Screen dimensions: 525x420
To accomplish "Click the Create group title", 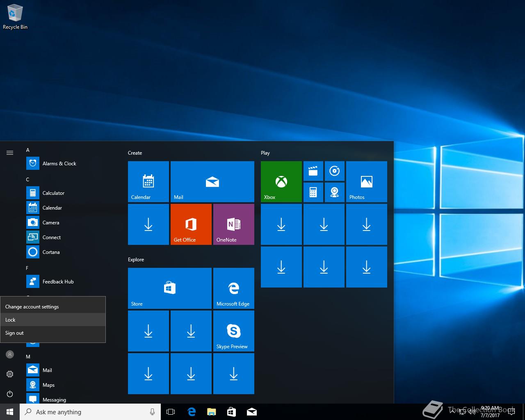I will [135, 153].
